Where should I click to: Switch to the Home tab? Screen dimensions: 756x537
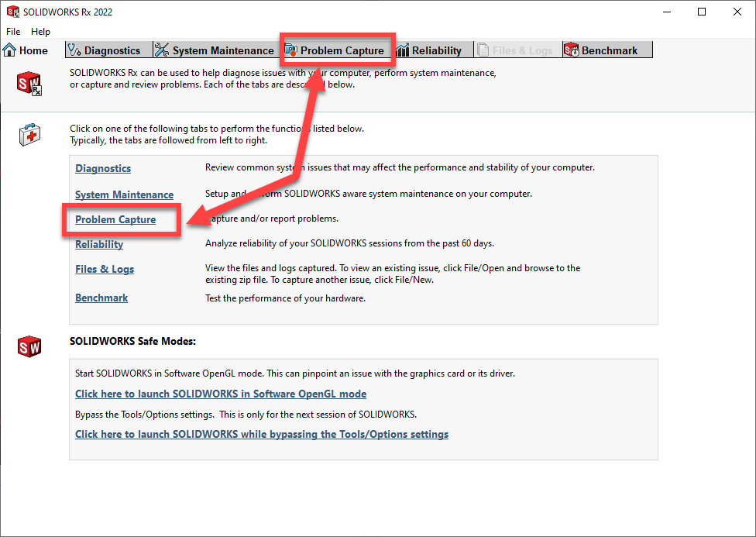pos(26,50)
